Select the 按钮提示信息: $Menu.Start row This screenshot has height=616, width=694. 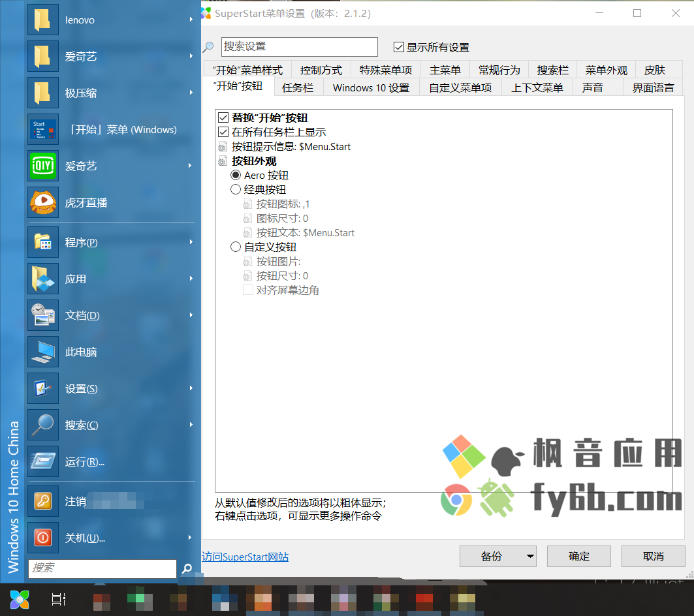[x=291, y=147]
